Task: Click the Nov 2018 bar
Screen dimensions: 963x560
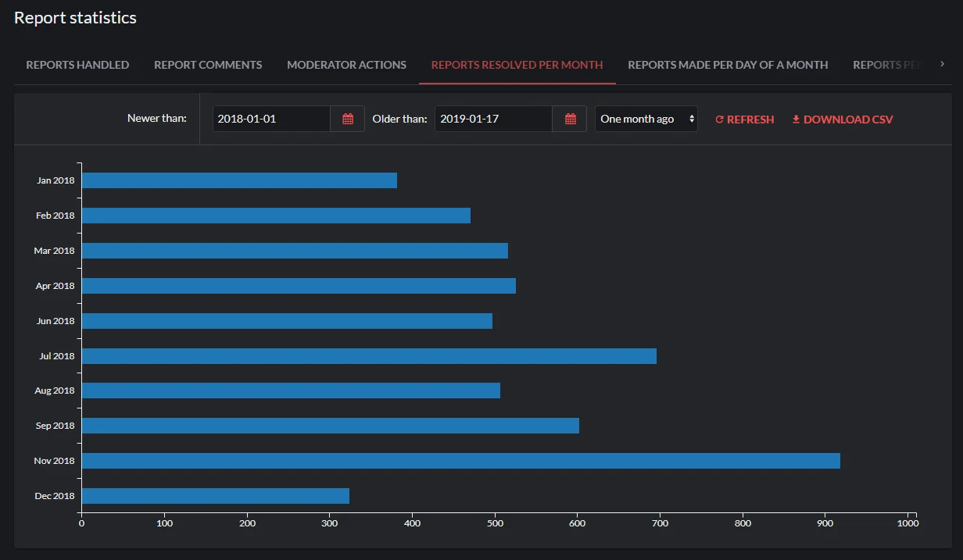Action: (460, 461)
